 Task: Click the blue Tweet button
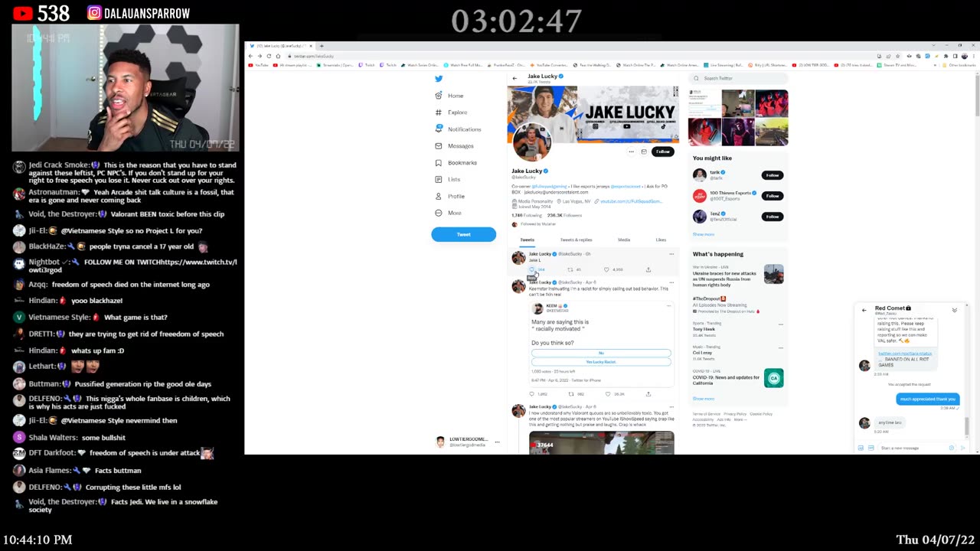coord(463,234)
